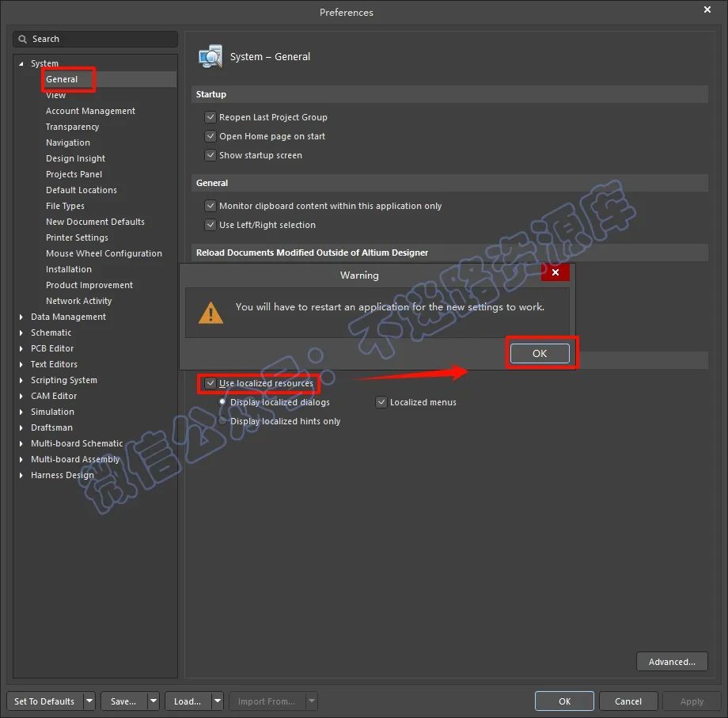Select Display localized hints only option
This screenshot has height=718, width=728.
(x=222, y=421)
